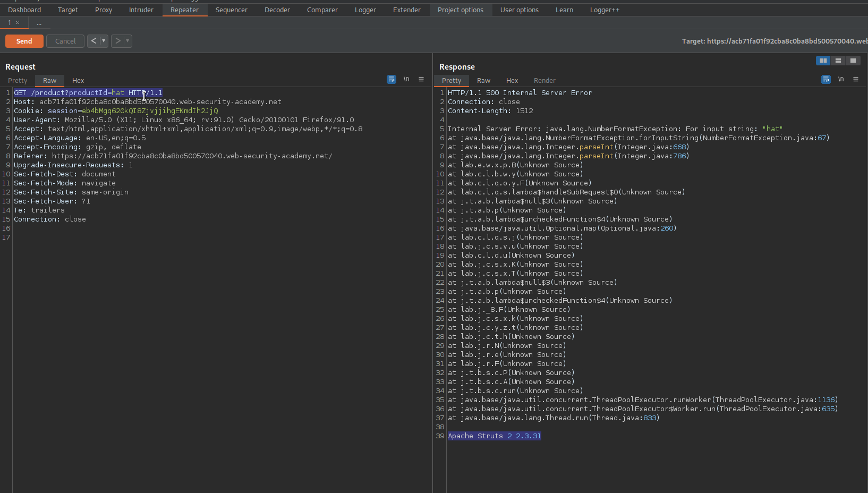Select Request Raw view
This screenshot has width=868, height=493.
point(50,80)
